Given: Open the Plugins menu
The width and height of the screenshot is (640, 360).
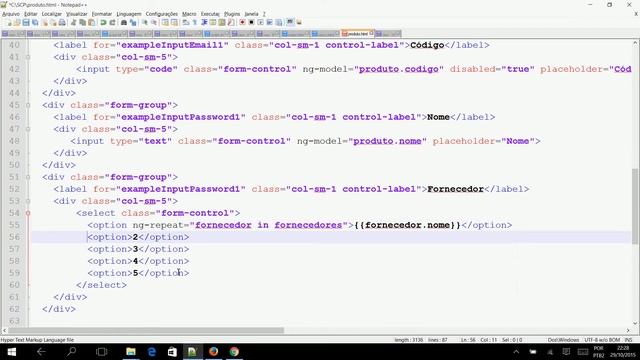Looking at the screenshot, I should pyautogui.click(x=232, y=14).
